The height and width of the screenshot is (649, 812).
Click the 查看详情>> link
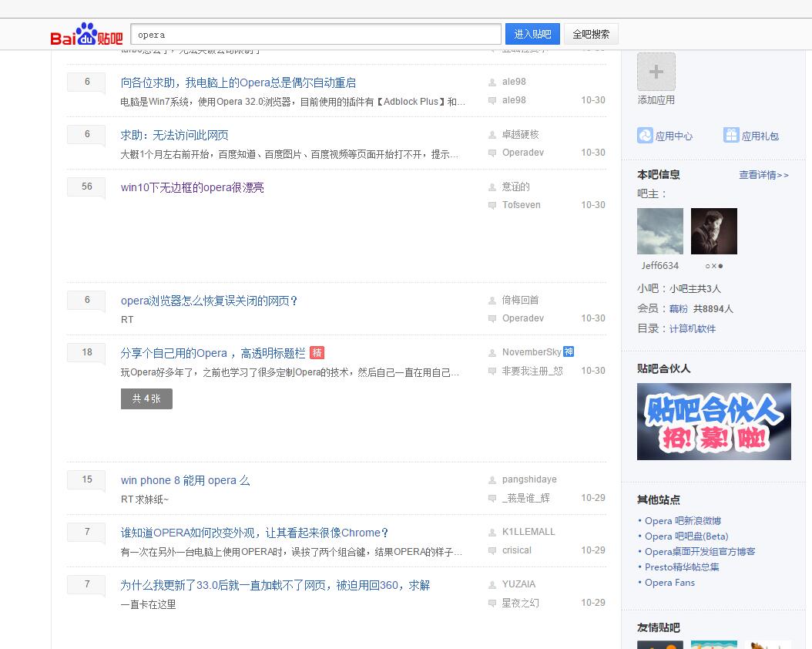763,175
